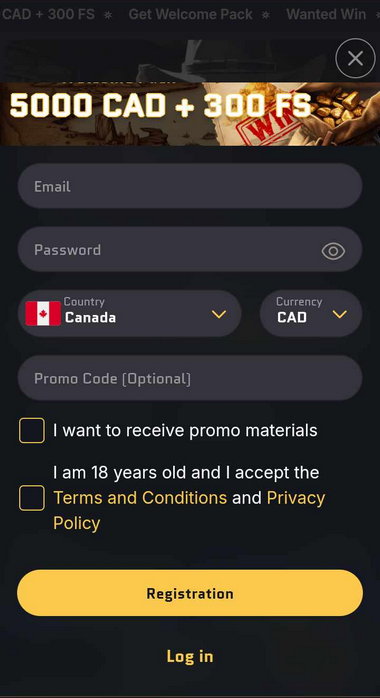This screenshot has width=380, height=698.
Task: Open the Terms and Conditions link
Action: (140, 498)
